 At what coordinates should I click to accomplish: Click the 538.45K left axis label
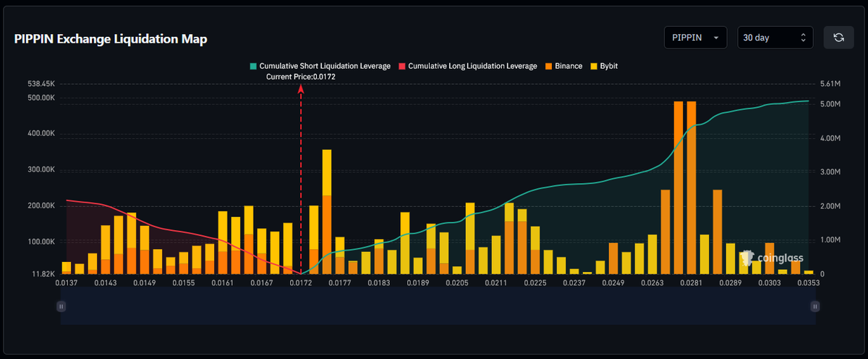click(x=41, y=84)
